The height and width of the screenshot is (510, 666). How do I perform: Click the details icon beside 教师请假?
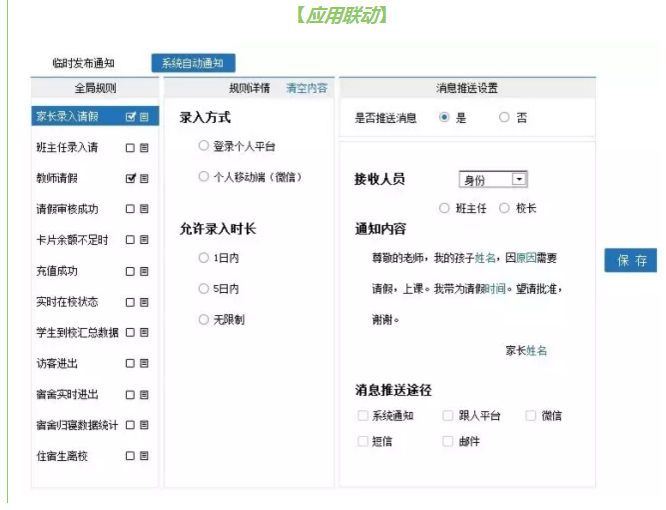[x=145, y=179]
